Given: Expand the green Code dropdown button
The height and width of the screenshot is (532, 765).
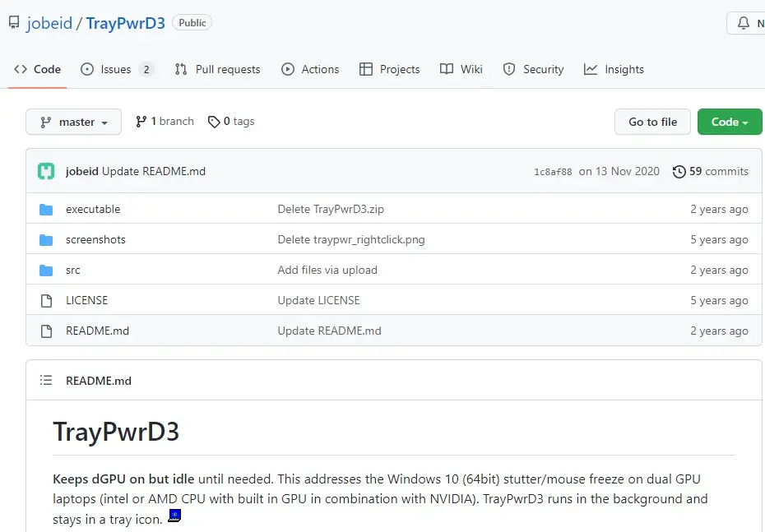Looking at the screenshot, I should point(730,122).
